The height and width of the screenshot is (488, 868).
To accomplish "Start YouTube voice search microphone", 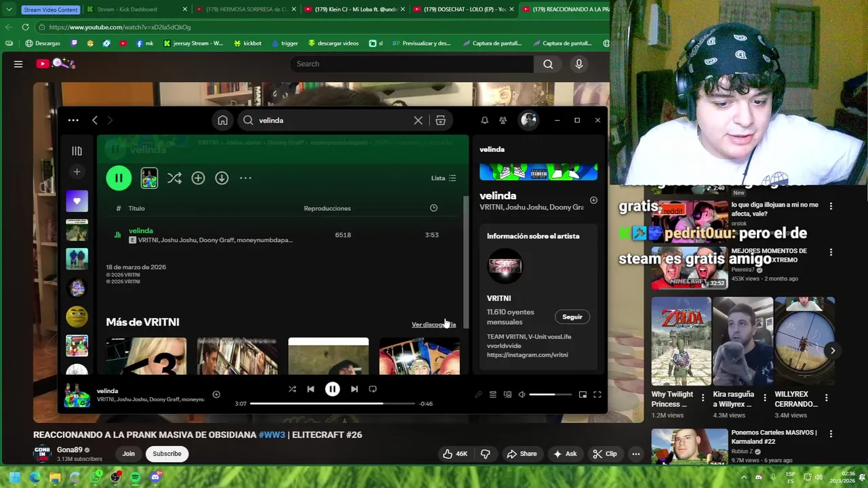I will click(x=578, y=64).
